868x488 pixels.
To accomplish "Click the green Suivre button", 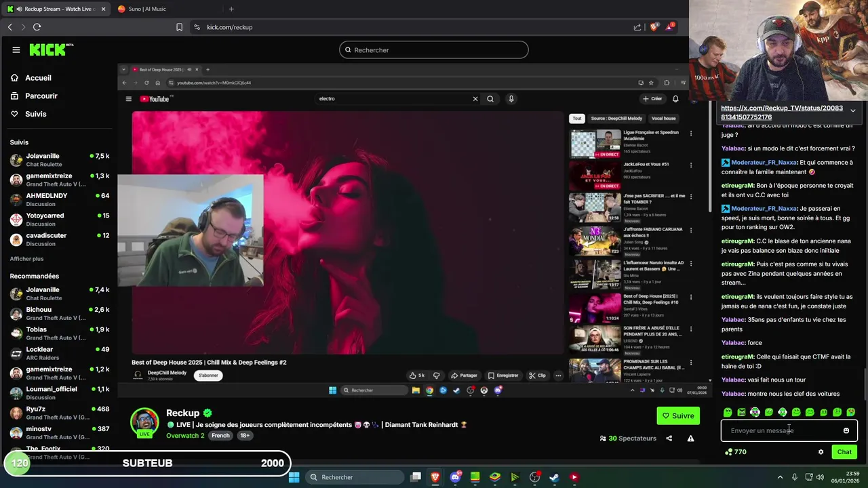I will [x=678, y=415].
